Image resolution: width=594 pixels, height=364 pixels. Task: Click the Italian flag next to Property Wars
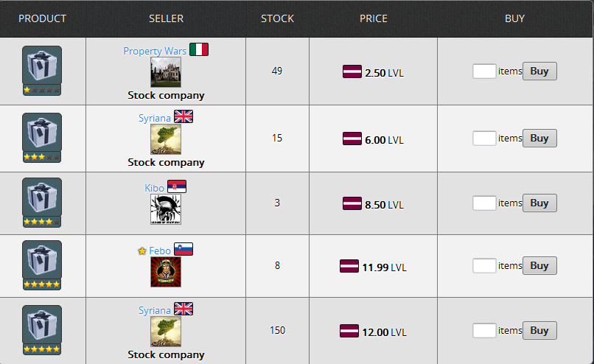click(199, 49)
